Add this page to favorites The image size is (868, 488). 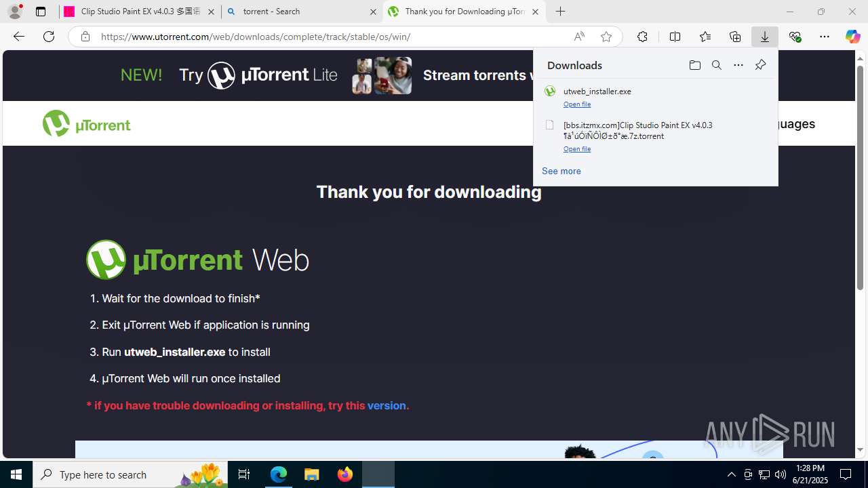coord(606,37)
